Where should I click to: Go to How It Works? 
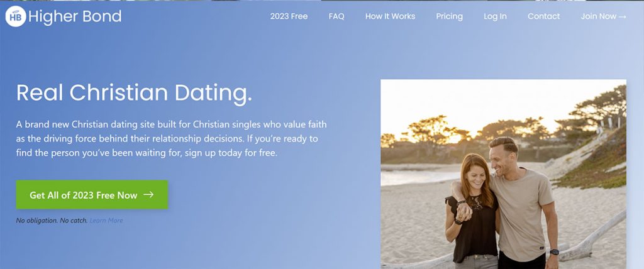[x=390, y=16]
